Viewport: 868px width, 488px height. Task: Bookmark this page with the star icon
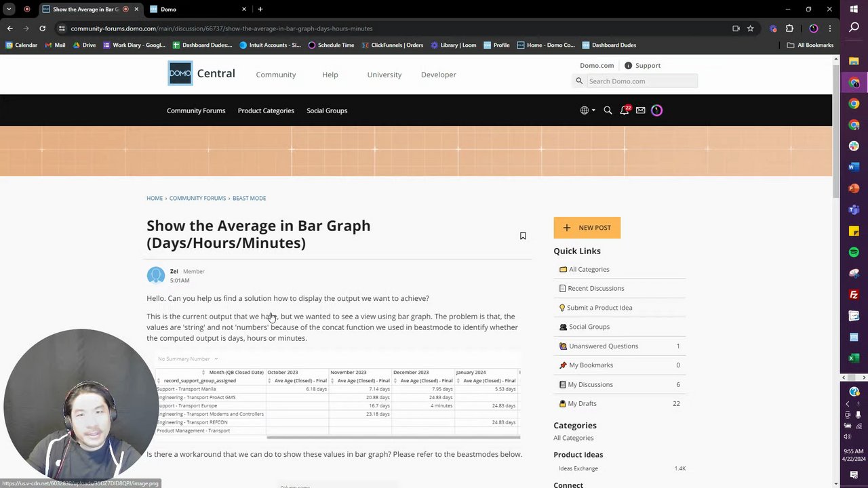(750, 28)
